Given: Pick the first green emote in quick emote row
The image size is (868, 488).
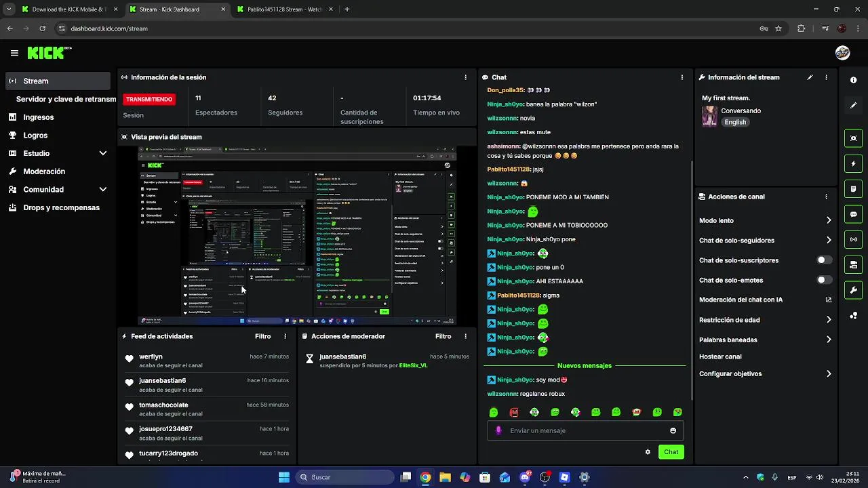Looking at the screenshot, I should tap(494, 412).
